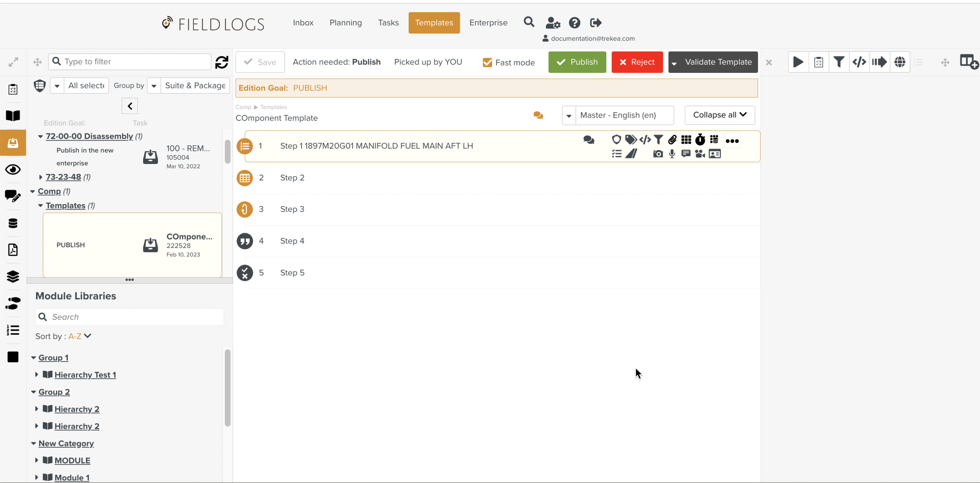Click the orange template comments bubble icon
The width and height of the screenshot is (980, 483).
pyautogui.click(x=538, y=115)
